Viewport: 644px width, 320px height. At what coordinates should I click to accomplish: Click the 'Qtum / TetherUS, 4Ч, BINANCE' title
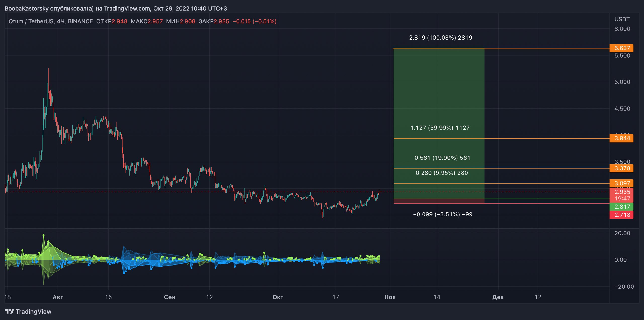(x=51, y=21)
